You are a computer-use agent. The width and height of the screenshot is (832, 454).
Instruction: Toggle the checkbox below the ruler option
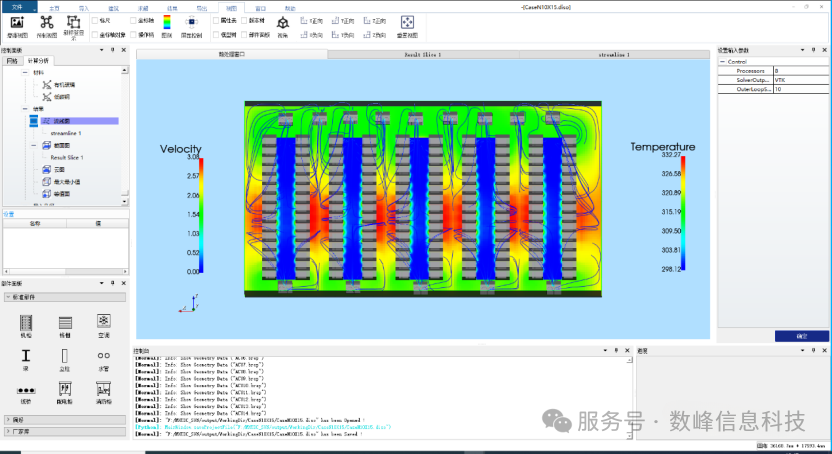click(x=95, y=34)
